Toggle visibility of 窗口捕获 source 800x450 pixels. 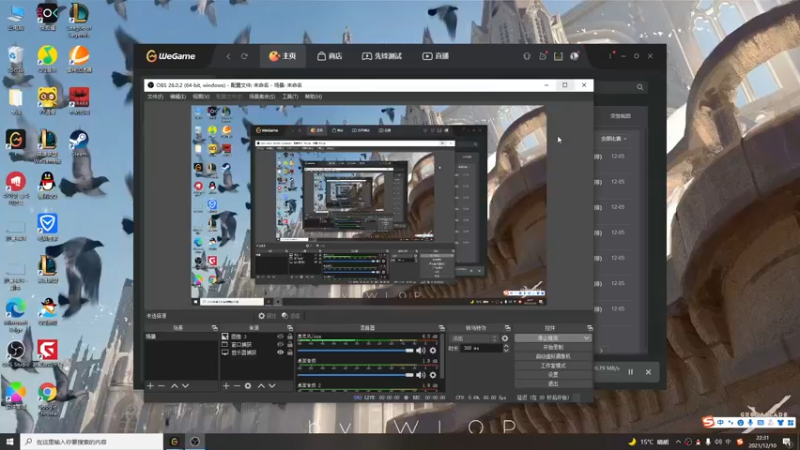[280, 344]
